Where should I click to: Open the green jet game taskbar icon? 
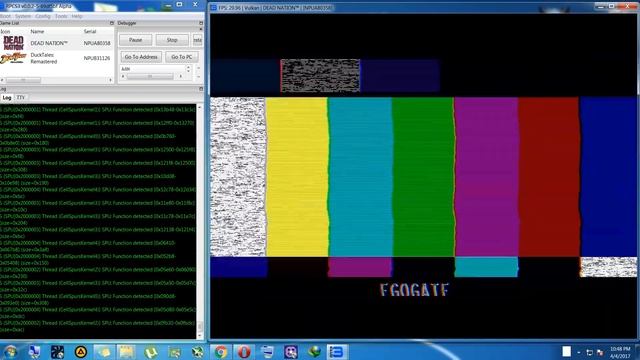tap(198, 352)
